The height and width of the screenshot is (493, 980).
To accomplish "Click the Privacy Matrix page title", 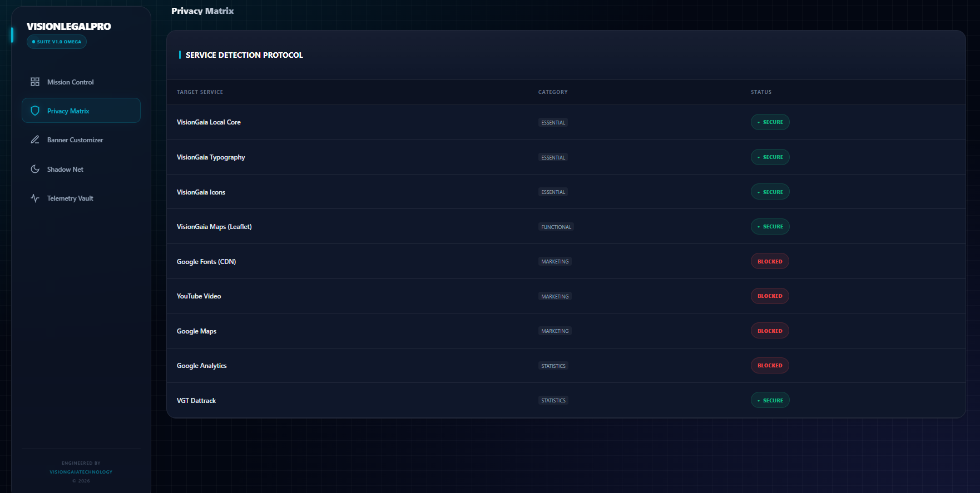I will [x=202, y=11].
